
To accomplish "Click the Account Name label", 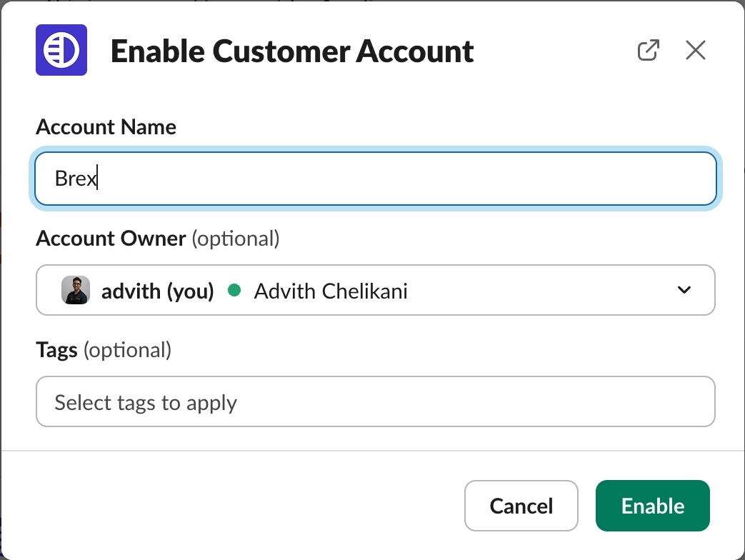I will tap(106, 127).
